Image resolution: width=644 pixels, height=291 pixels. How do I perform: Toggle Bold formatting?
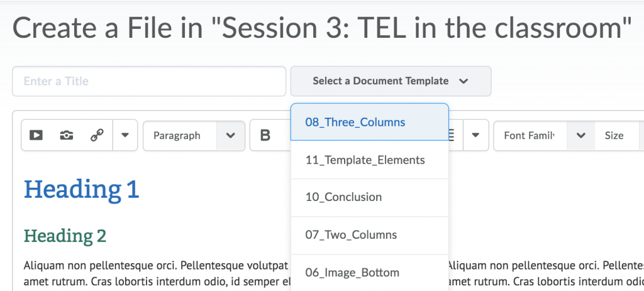click(x=265, y=135)
